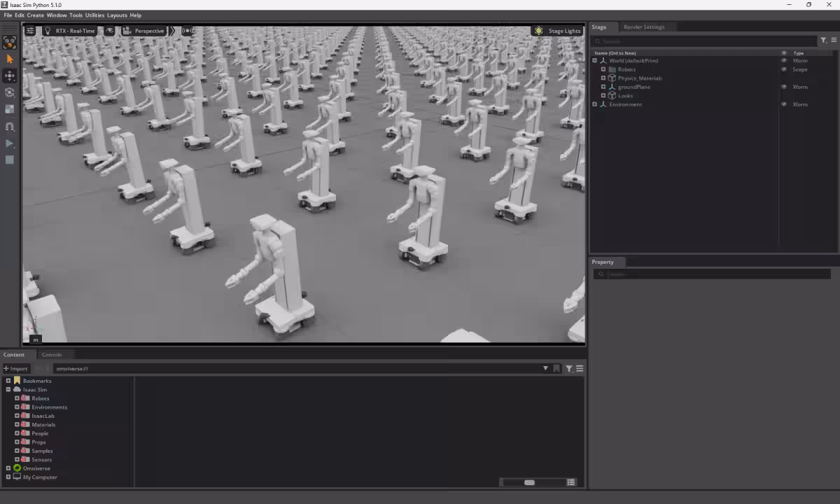
Task: Toggle visibility of World prim
Action: point(784,61)
